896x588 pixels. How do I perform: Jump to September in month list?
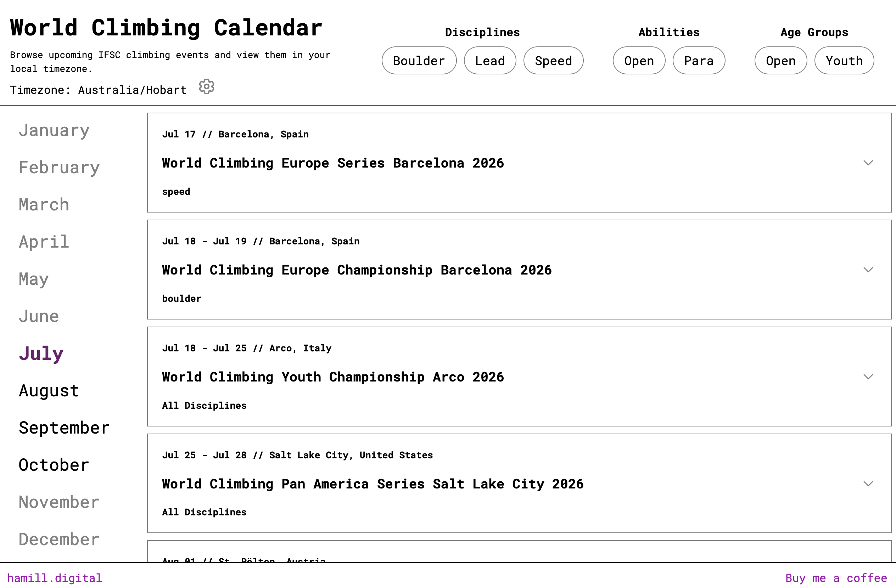coord(64,428)
